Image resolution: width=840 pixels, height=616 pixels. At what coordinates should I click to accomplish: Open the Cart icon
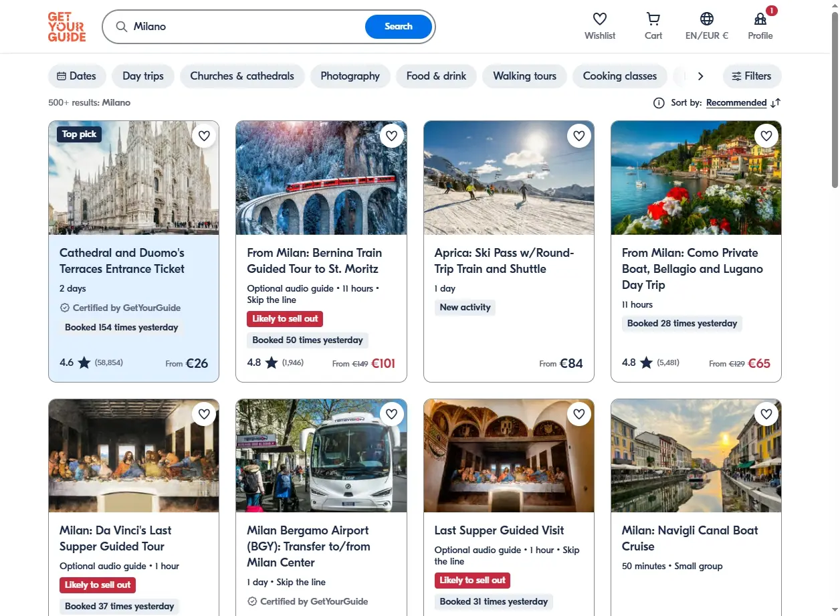653,19
